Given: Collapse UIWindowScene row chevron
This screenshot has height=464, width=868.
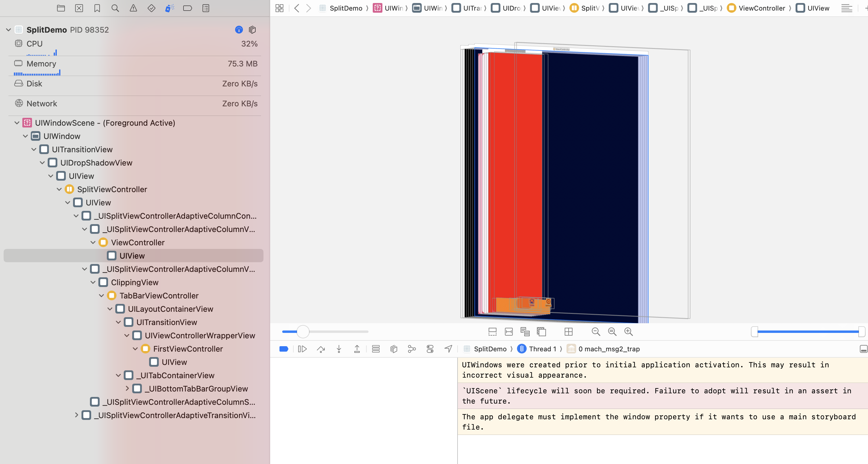Looking at the screenshot, I should 17,123.
